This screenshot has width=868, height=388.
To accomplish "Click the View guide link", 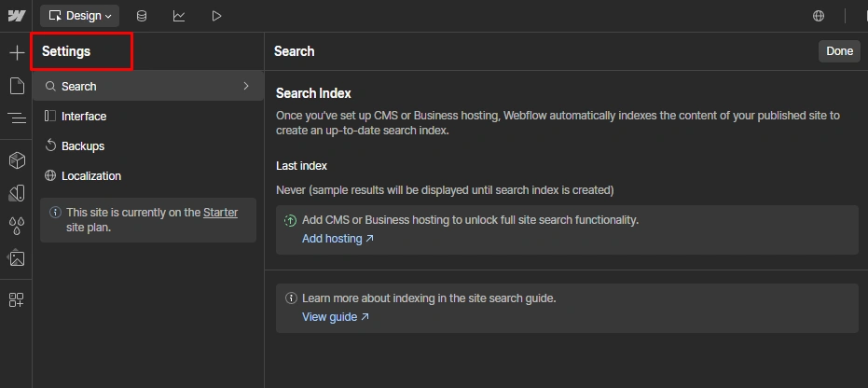I will [x=336, y=317].
